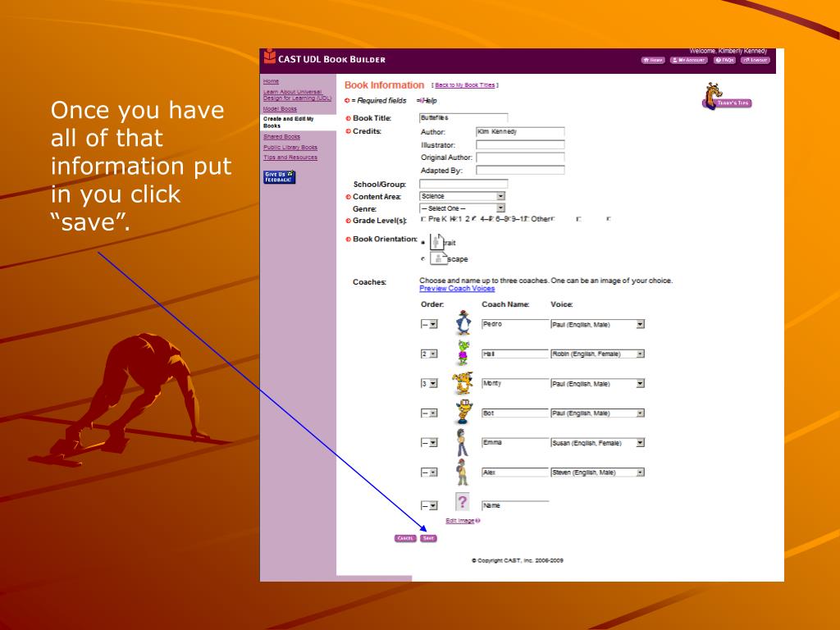
Task: Open the order dropdown for Pedro
Action: point(429,324)
